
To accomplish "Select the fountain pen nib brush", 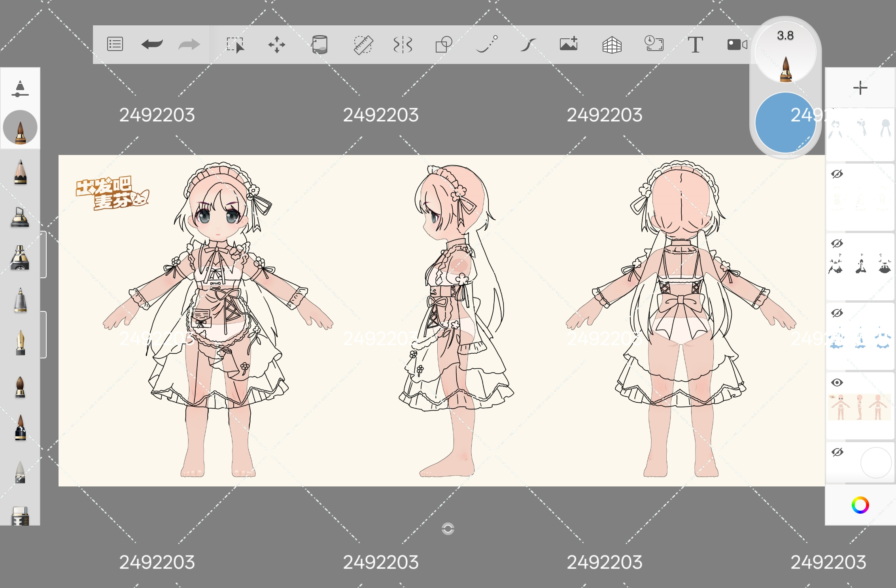I will [20, 343].
